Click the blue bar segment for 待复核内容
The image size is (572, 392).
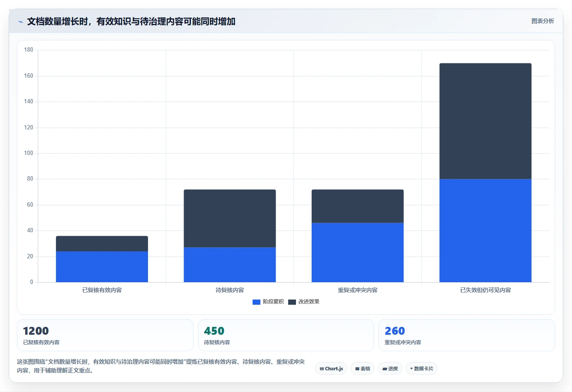(x=230, y=265)
